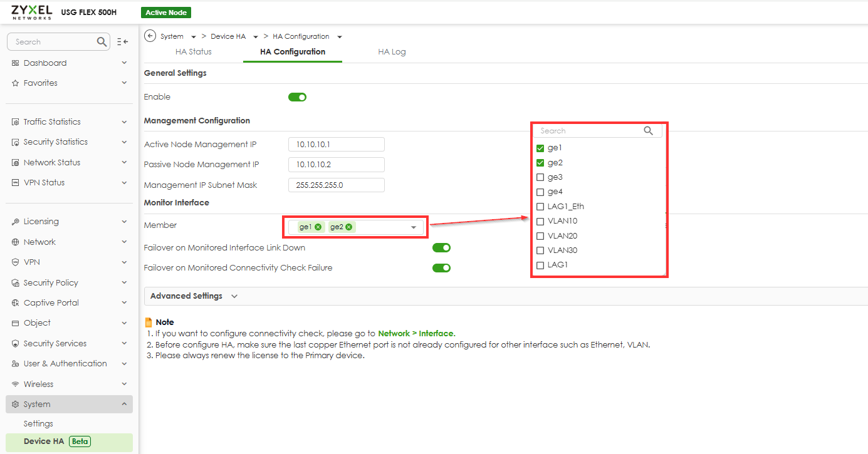Collapse the navigation sidebar
The height and width of the screenshot is (454, 868).
pos(122,41)
